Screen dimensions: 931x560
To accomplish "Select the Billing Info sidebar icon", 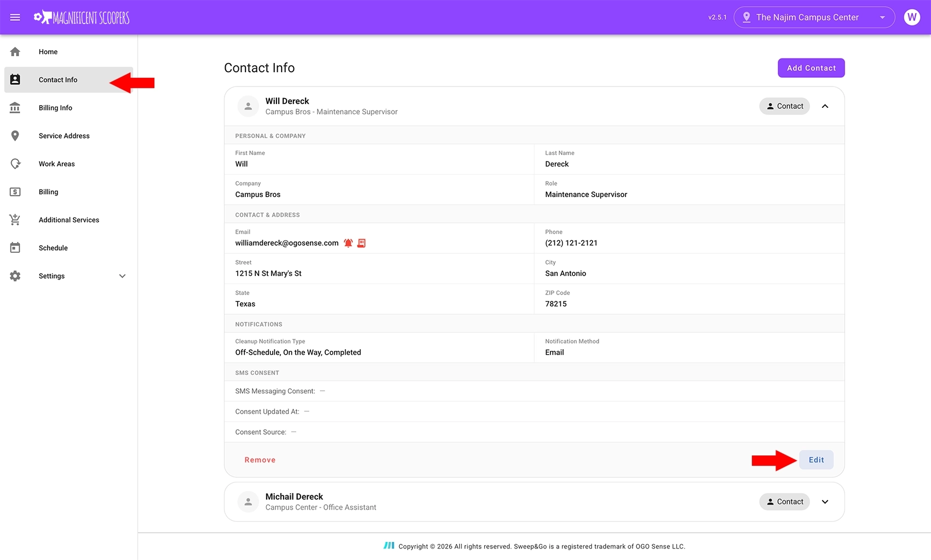I will [15, 107].
